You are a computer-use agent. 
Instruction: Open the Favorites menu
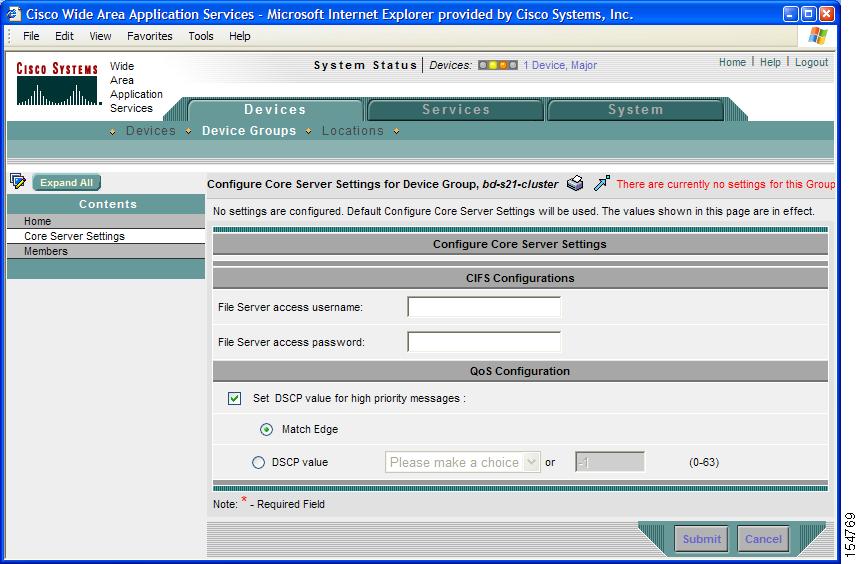[149, 36]
